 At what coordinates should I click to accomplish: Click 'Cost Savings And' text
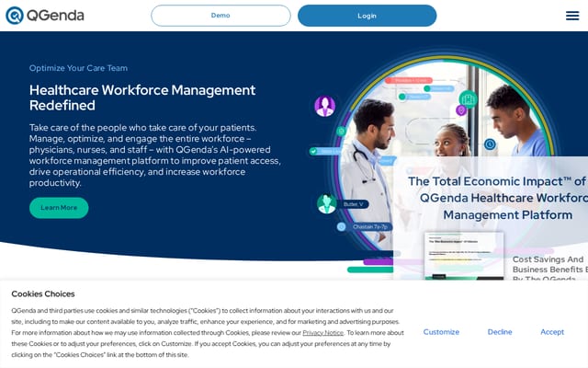tap(548, 259)
